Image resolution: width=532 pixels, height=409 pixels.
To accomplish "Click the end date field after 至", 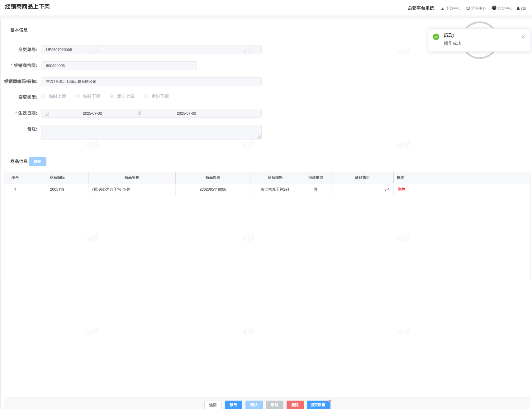I will 187,113.
